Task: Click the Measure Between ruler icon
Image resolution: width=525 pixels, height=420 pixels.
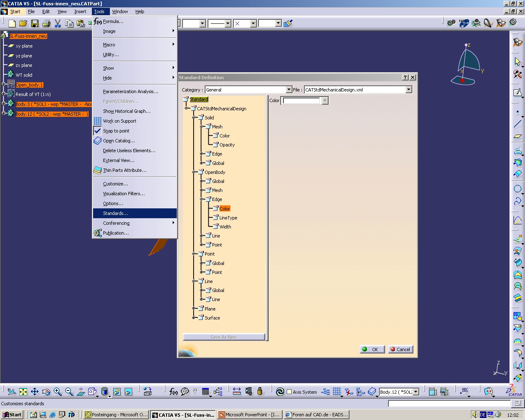Action: coord(237,392)
